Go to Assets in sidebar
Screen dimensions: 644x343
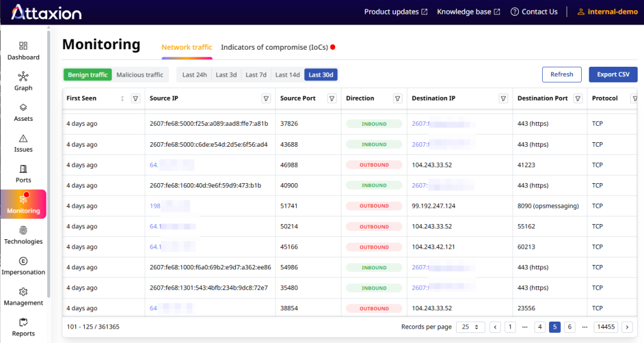pyautogui.click(x=23, y=113)
